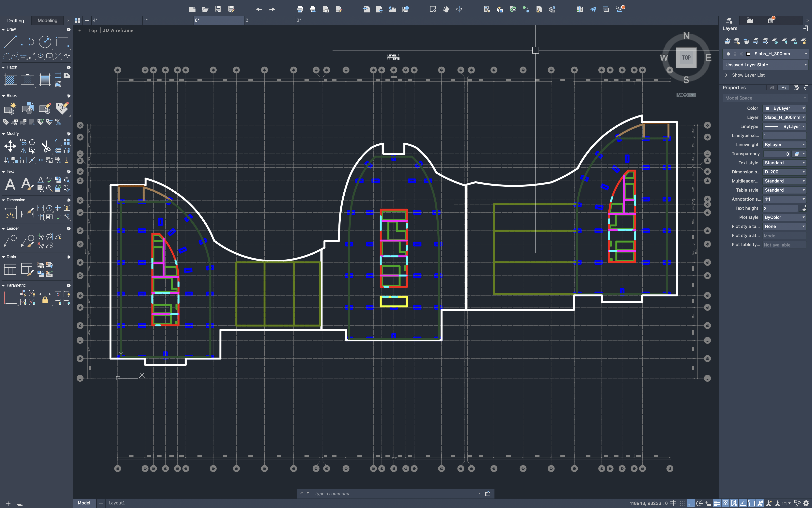Select the Hatch pattern tool

click(x=10, y=80)
